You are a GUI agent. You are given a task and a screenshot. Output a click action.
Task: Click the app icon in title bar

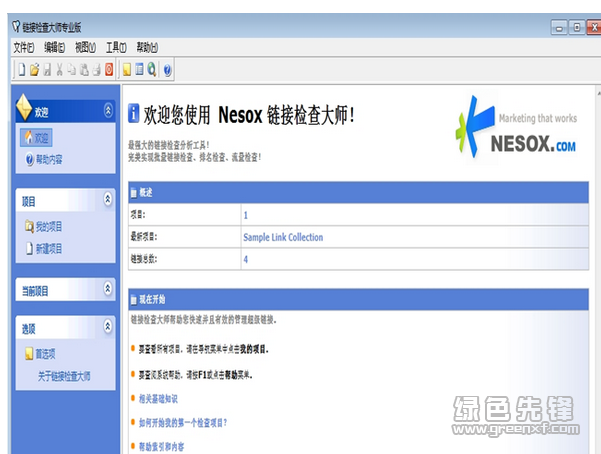coord(16,26)
